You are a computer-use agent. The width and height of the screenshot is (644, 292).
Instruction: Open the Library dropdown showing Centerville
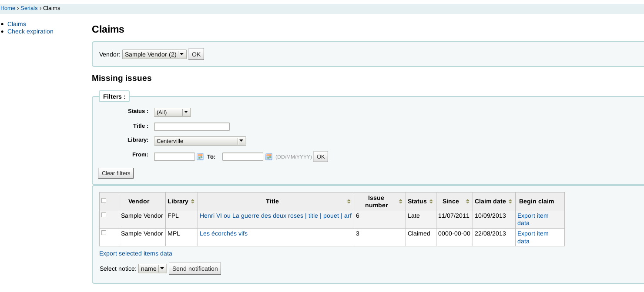(200, 141)
